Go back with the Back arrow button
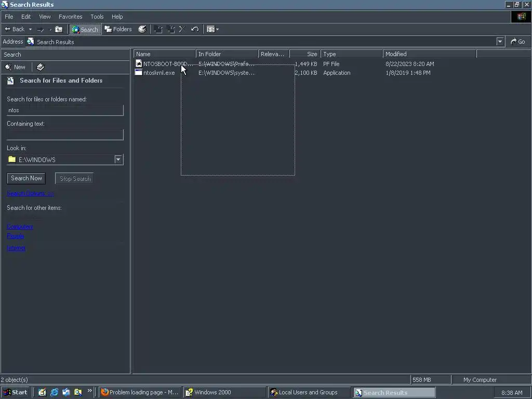This screenshot has width=532, height=399. [14, 29]
